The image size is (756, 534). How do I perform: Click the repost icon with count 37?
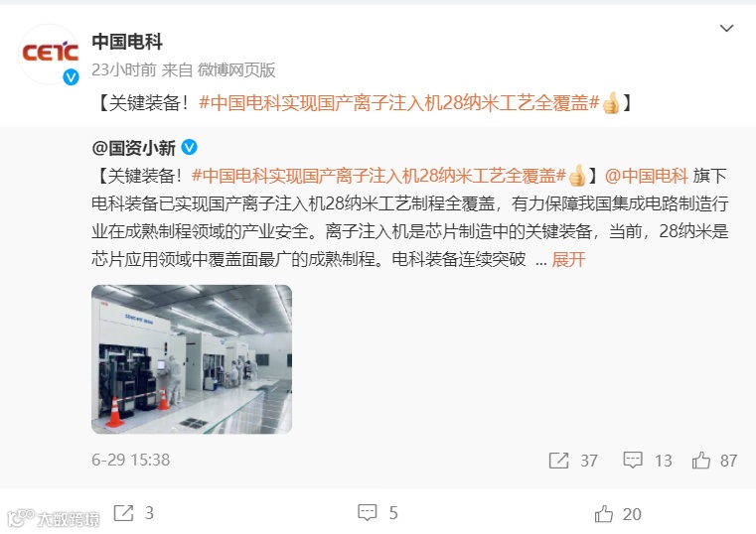point(558,461)
